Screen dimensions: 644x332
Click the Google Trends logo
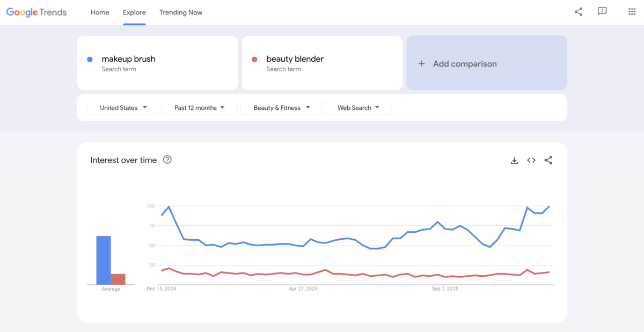(x=36, y=12)
